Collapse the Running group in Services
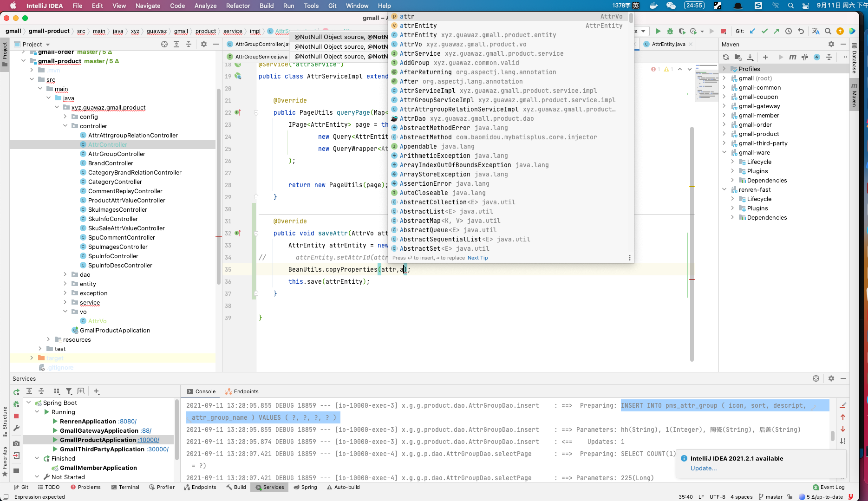Screen dimensions: 868x501 [x=37, y=412]
